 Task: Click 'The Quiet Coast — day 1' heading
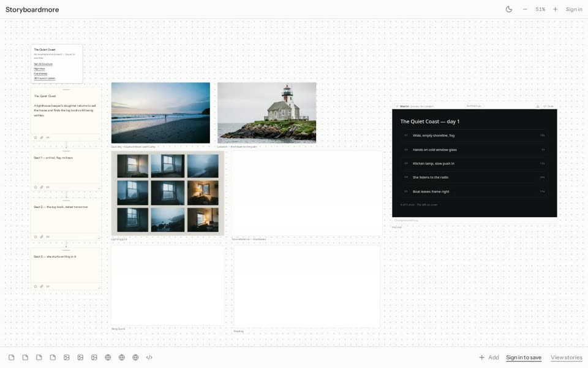[x=430, y=121]
